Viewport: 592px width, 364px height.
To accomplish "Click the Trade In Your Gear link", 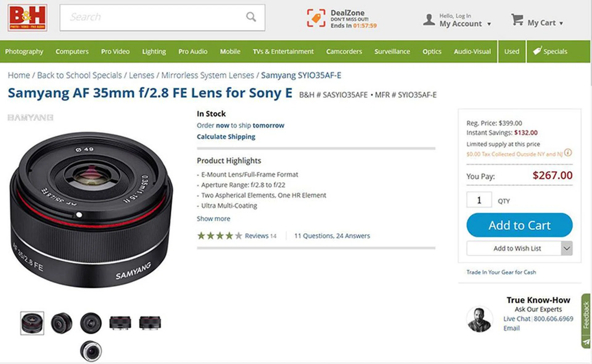I will coord(501,272).
